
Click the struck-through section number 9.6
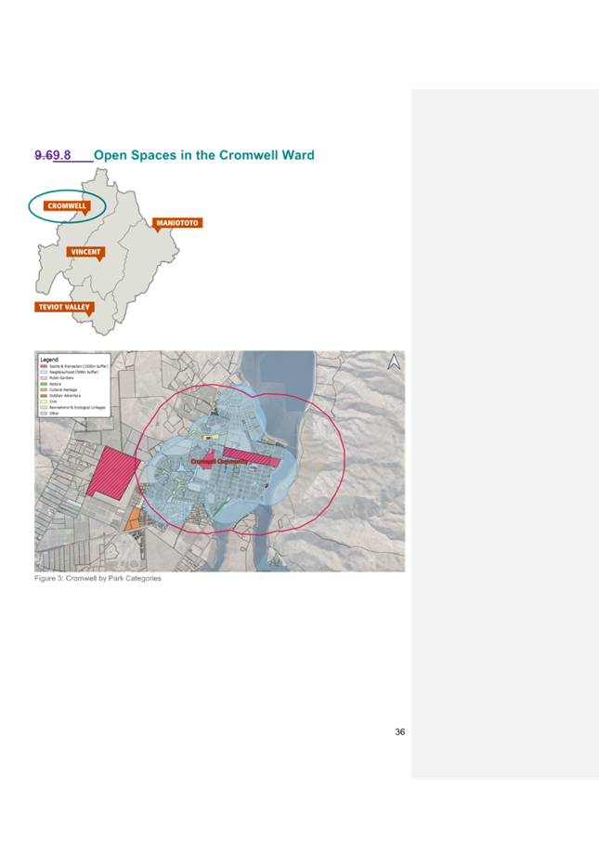pyautogui.click(x=44, y=155)
